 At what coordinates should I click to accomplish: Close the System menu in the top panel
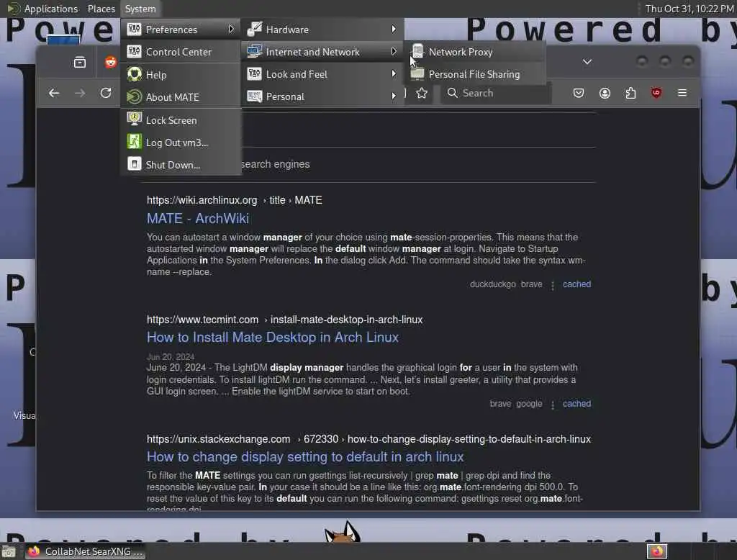[140, 9]
